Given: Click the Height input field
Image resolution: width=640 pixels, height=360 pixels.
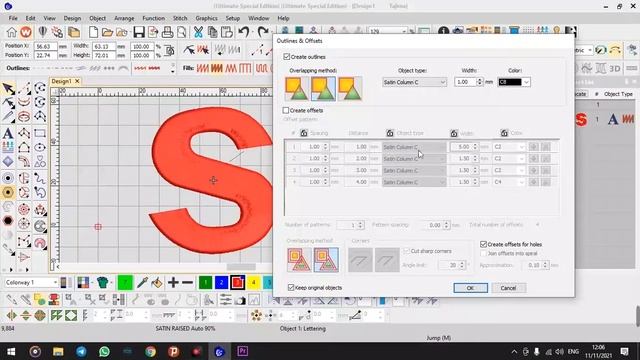Looking at the screenshot, I should click(x=104, y=55).
